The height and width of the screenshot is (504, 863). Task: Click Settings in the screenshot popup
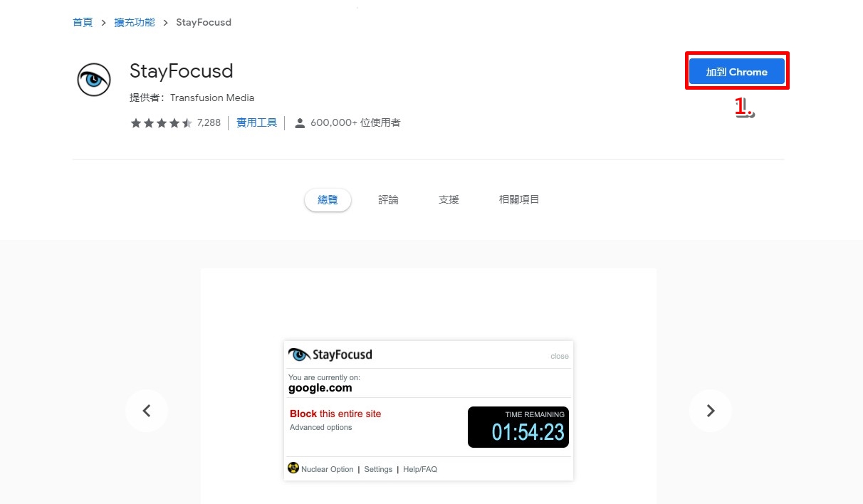tap(378, 469)
